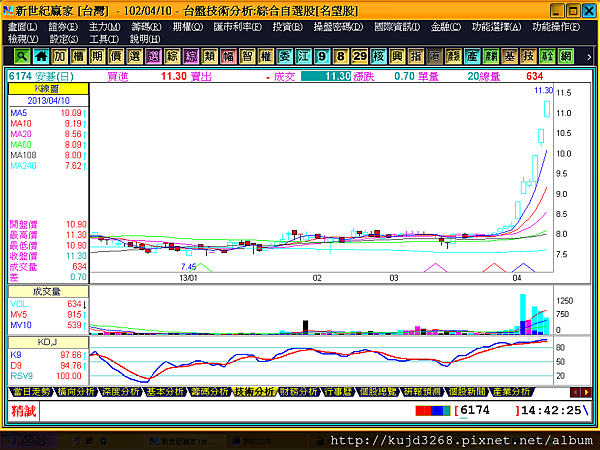Screen dimensions: 600x450
Task: Click the right tab-scroll arrow
Action: click(x=586, y=392)
